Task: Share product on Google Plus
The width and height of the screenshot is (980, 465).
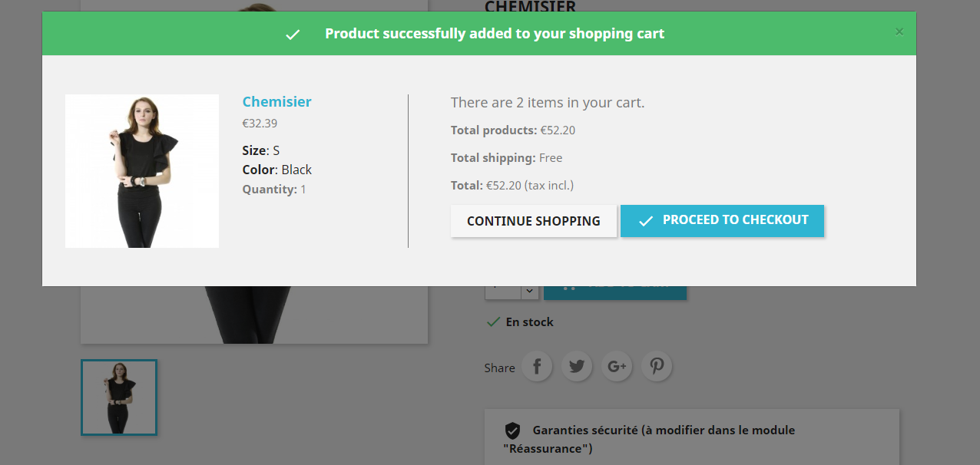Action: pyautogui.click(x=617, y=367)
